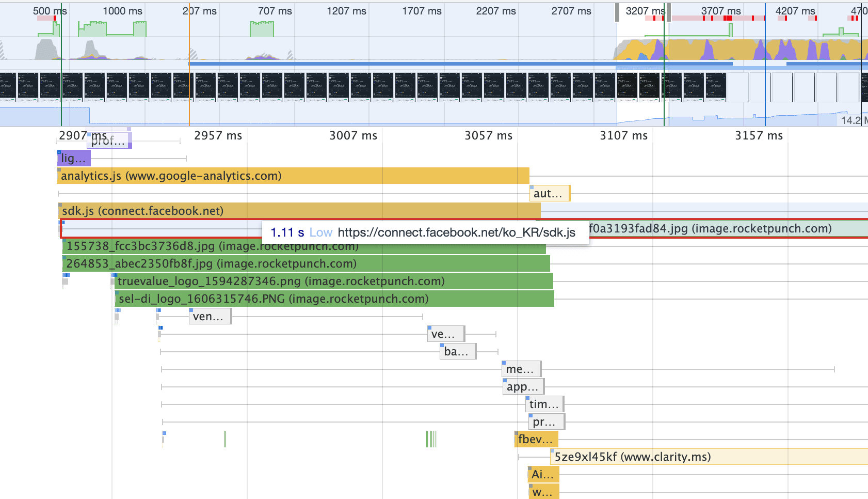868x499 pixels.
Task: Click the purple 'lig...' request bar
Action: click(x=74, y=158)
